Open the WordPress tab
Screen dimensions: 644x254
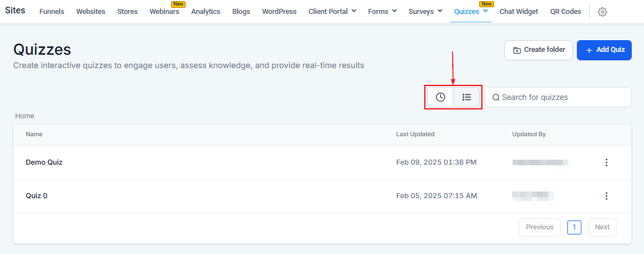280,12
